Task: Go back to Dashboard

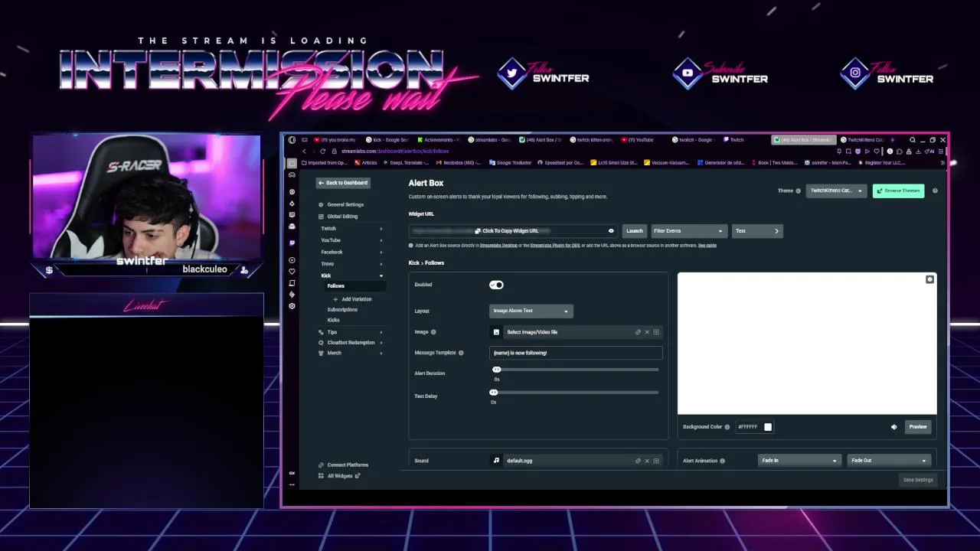Action: [343, 183]
